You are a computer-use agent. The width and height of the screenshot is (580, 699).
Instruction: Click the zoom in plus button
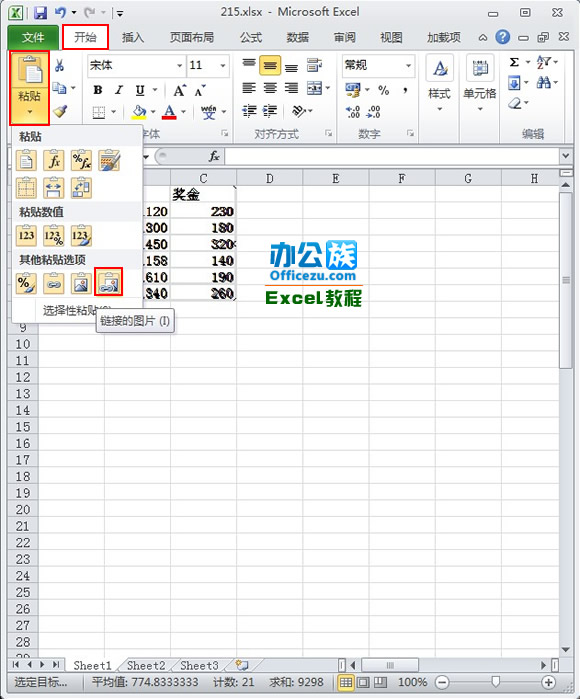tap(548, 682)
